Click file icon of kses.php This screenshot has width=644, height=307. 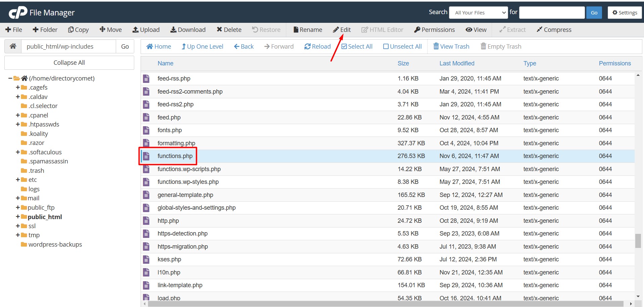tap(146, 259)
